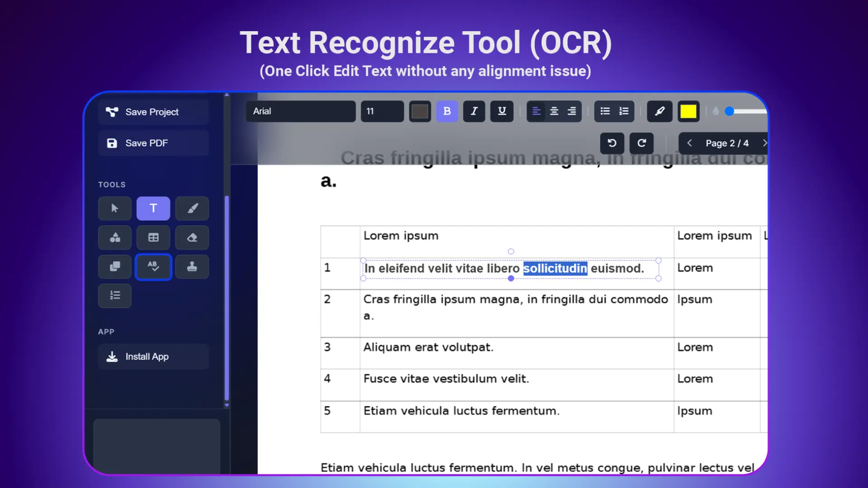Click the Install App button
Screen dimensions: 868x488
(x=153, y=357)
